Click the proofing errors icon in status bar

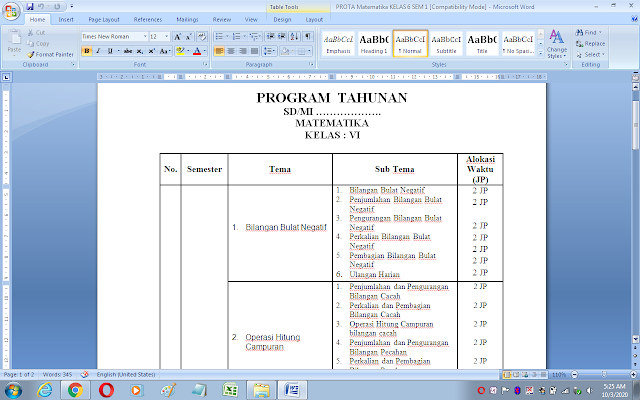click(84, 374)
